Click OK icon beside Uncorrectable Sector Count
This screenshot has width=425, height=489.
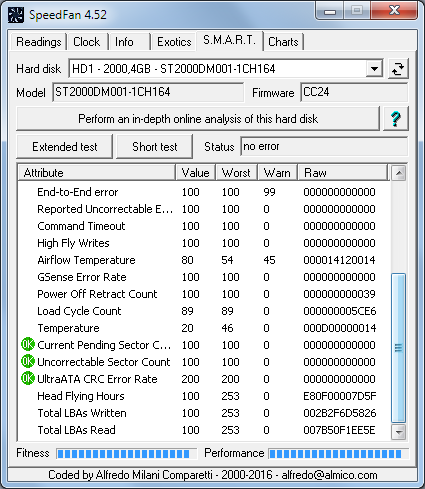(x=28, y=362)
